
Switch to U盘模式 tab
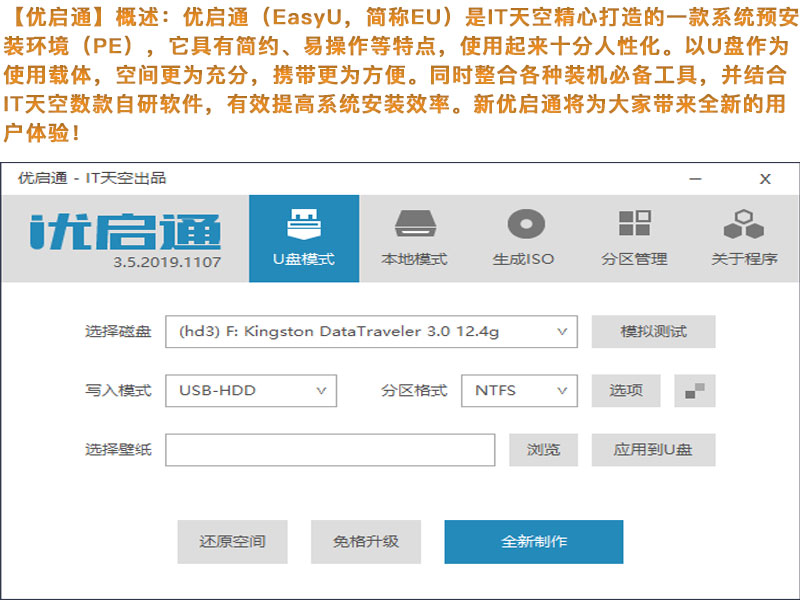[304, 238]
